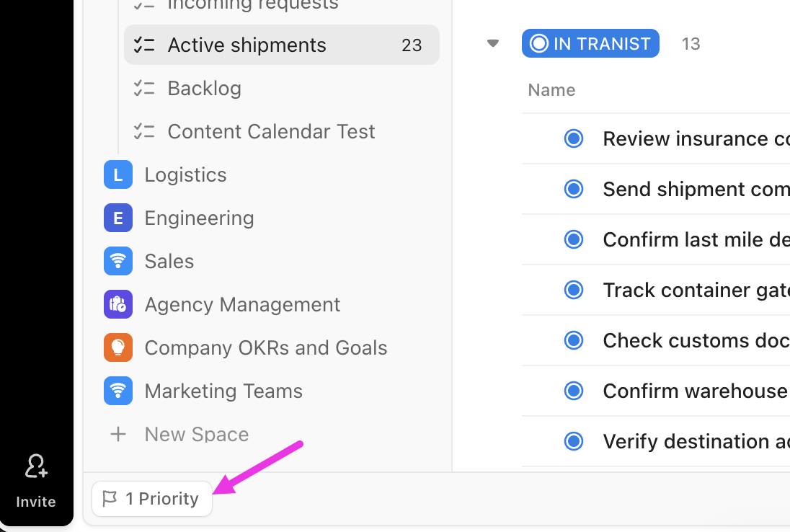Click the Engineering space E icon
This screenshot has width=790, height=532.
(118, 218)
